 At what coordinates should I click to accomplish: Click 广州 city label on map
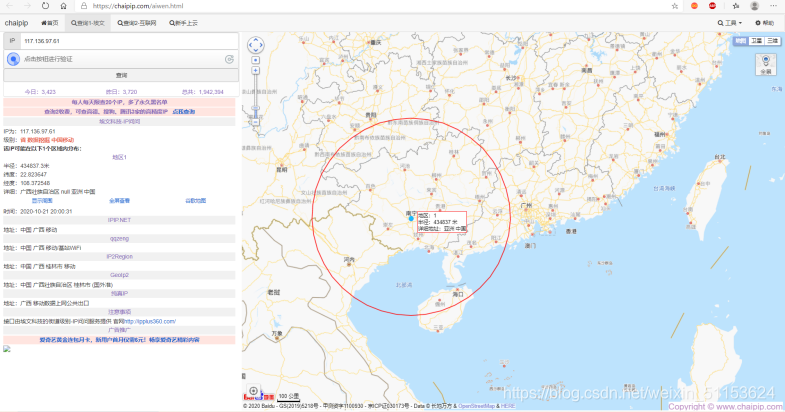(x=526, y=206)
